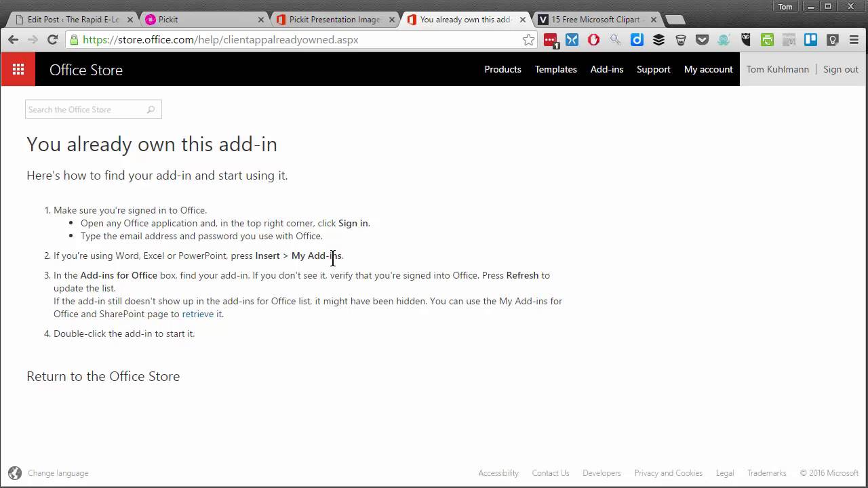Click the address bar URL
Viewport: 868px width, 488px height.
(220, 40)
